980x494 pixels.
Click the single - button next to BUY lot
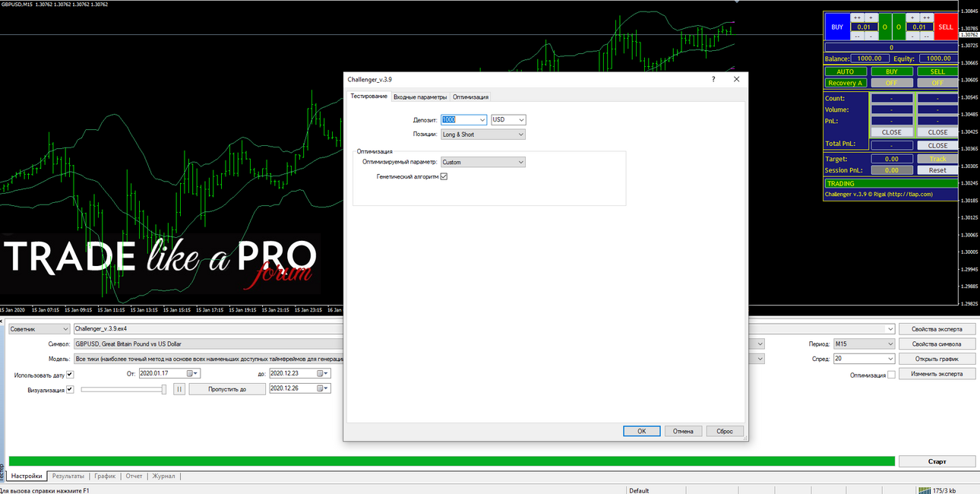pos(871,36)
